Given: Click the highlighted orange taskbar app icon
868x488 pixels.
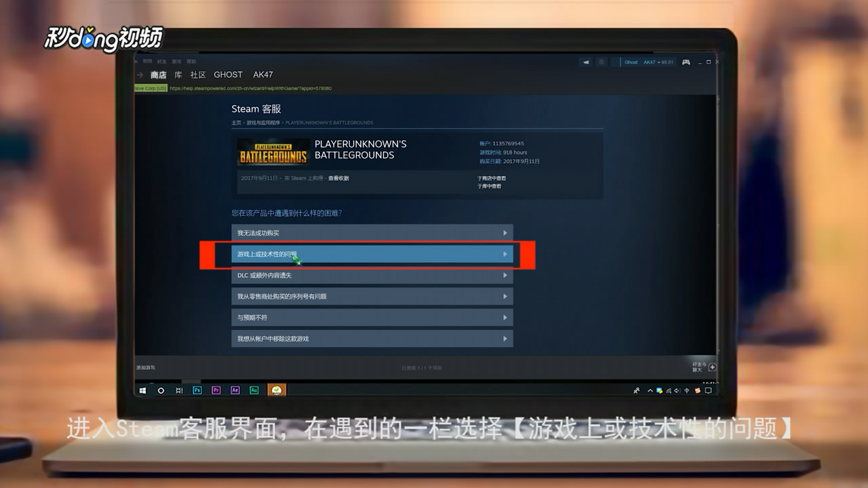Looking at the screenshot, I should tap(277, 390).
